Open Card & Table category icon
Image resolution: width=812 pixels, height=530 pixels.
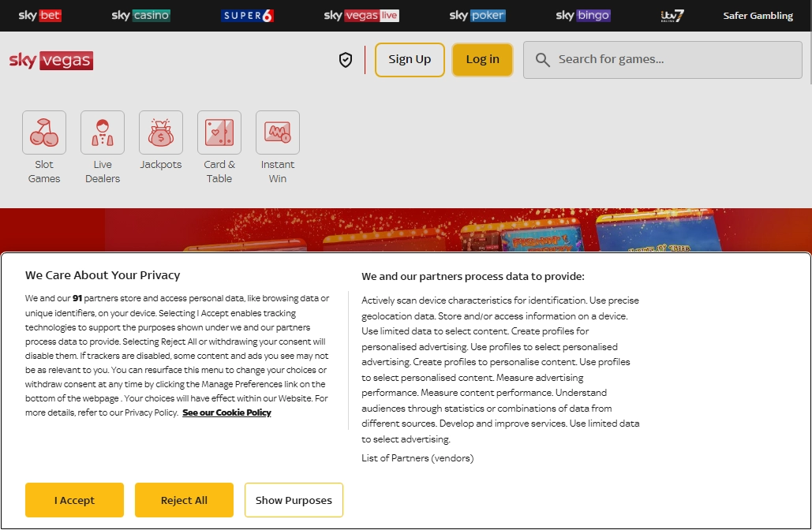219,132
